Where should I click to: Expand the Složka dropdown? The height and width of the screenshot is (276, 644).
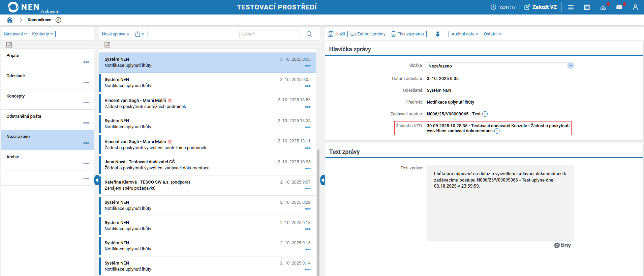click(570, 66)
